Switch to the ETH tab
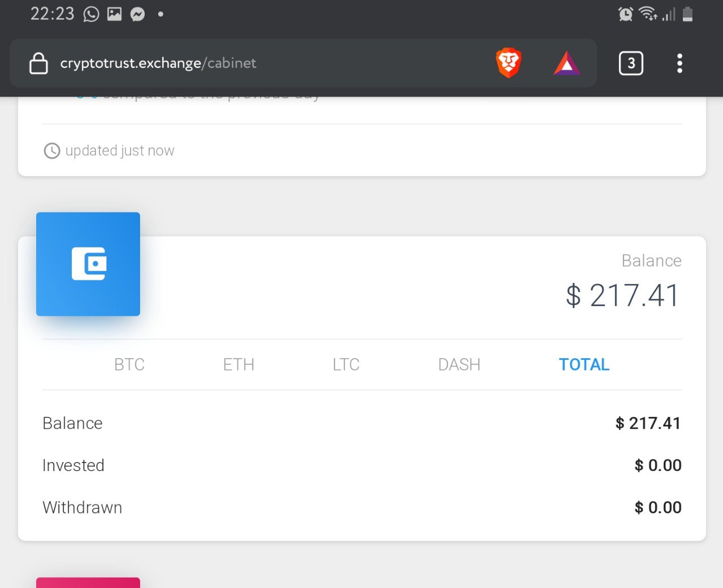Image resolution: width=723 pixels, height=588 pixels. click(x=238, y=365)
